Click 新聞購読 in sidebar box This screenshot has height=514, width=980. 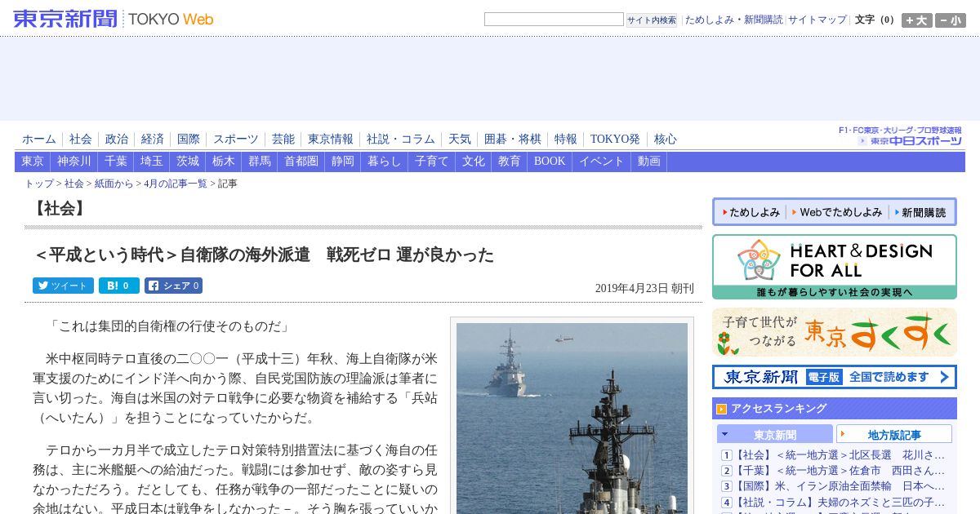point(919,212)
